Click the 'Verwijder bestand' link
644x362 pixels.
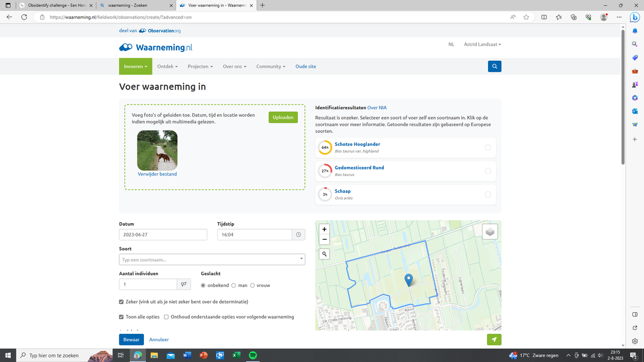(157, 174)
